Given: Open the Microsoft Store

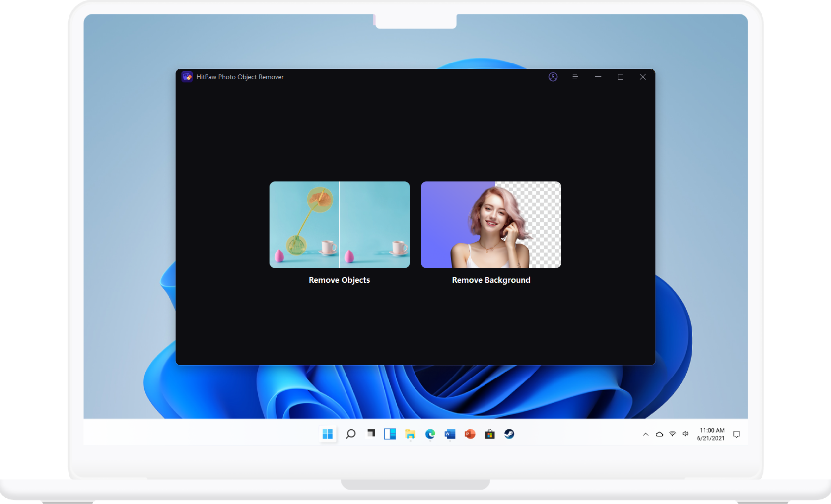Looking at the screenshot, I should 489,434.
